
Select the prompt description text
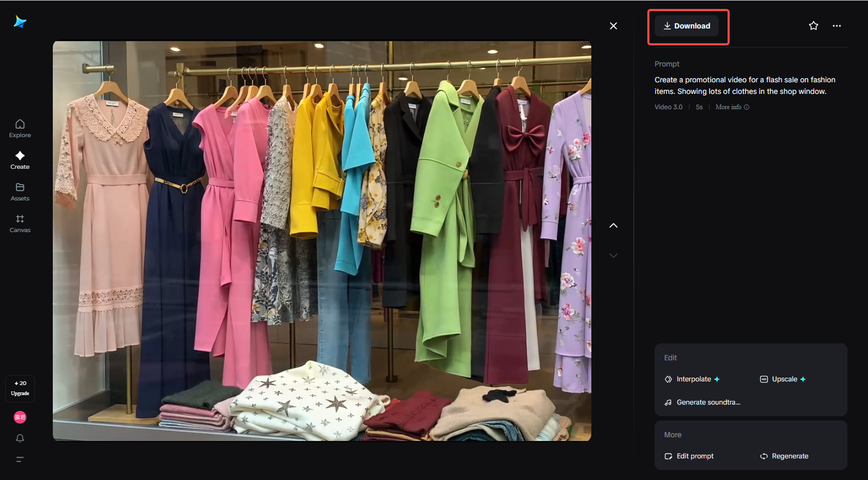tap(745, 85)
